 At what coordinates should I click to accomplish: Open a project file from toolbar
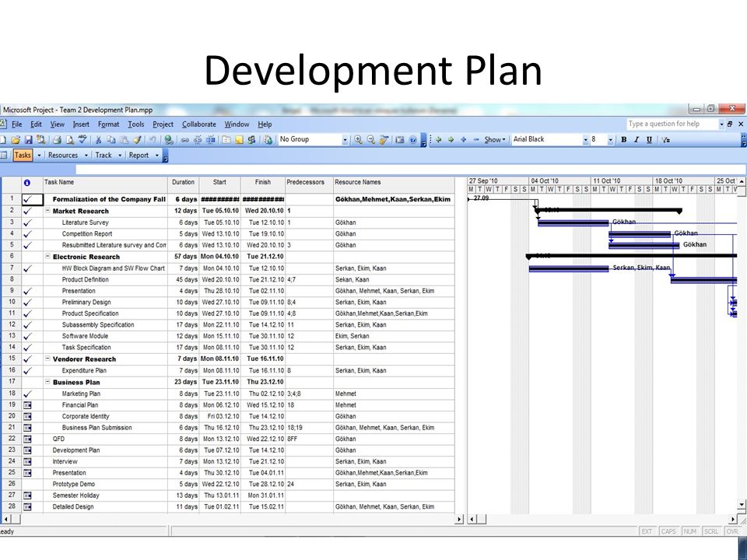point(16,140)
